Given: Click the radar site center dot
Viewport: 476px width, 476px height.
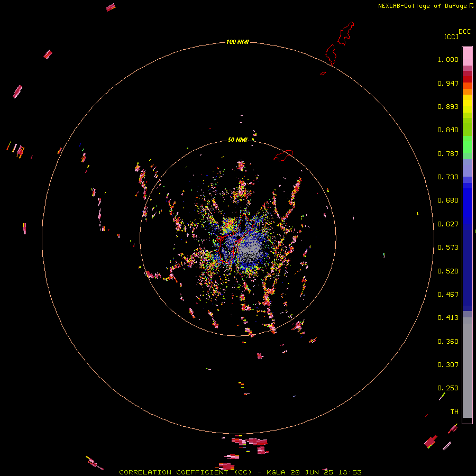Looking at the screenshot, I should tap(239, 237).
